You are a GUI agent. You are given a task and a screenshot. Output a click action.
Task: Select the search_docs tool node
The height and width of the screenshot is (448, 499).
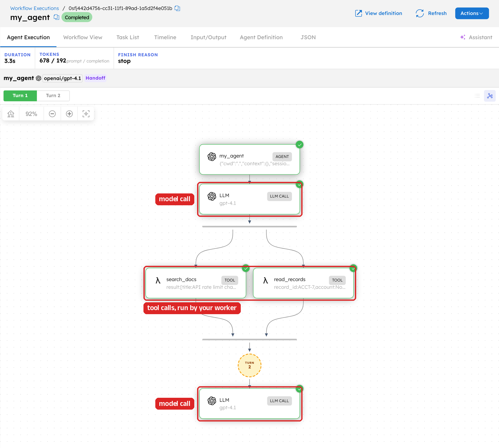(196, 283)
